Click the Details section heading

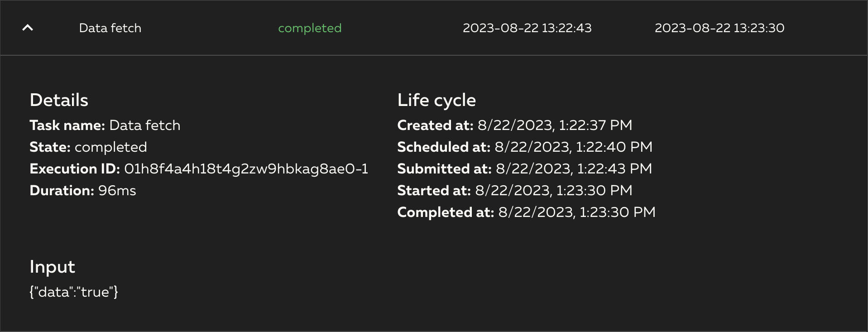point(58,100)
